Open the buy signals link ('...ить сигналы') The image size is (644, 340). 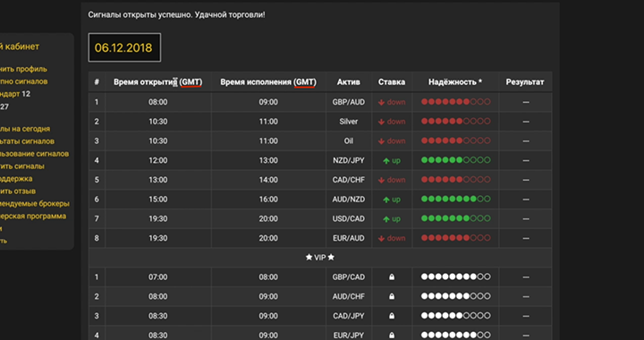tap(22, 166)
